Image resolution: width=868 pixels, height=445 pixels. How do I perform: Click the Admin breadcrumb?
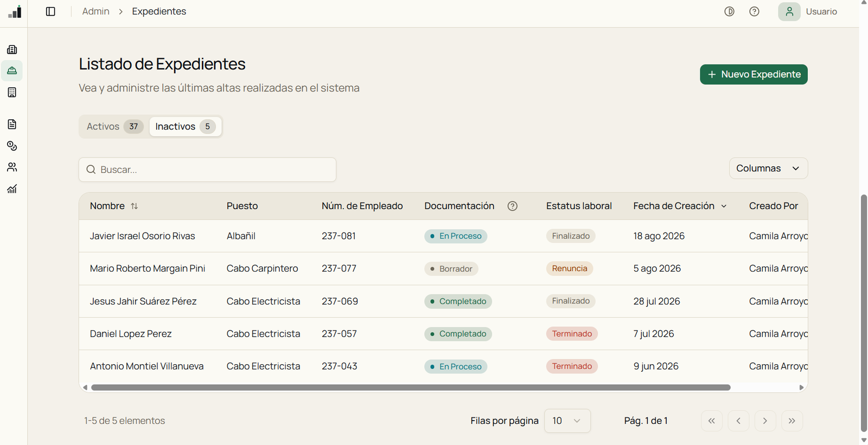[96, 11]
